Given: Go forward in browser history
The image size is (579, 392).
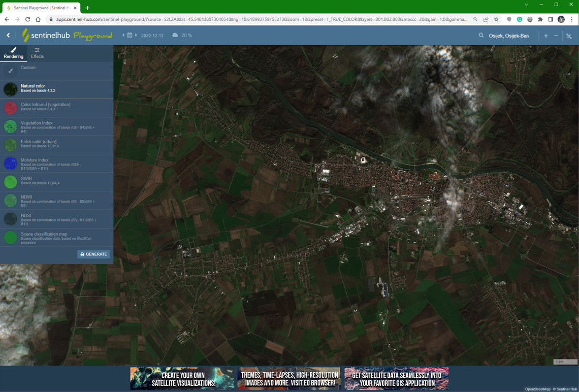Looking at the screenshot, I should 17,19.
